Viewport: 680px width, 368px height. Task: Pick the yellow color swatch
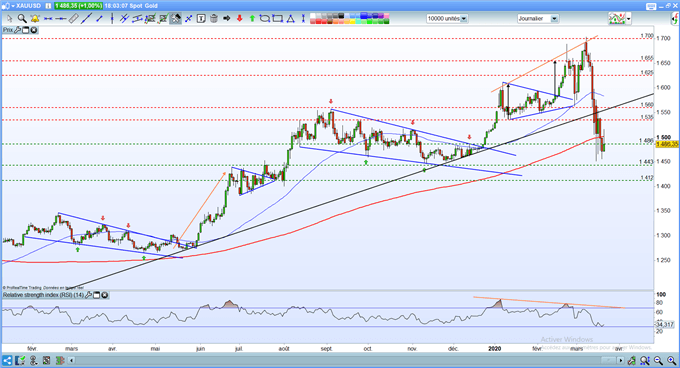(x=352, y=21)
